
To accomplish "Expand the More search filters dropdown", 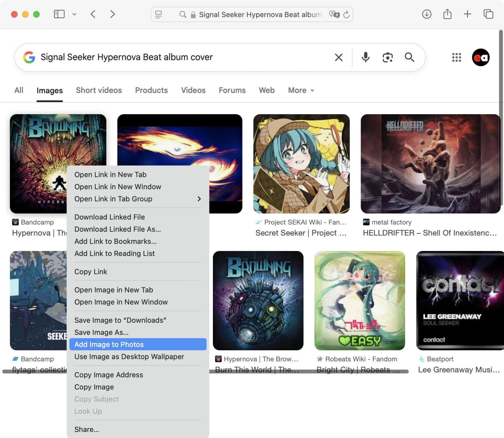I will click(301, 91).
